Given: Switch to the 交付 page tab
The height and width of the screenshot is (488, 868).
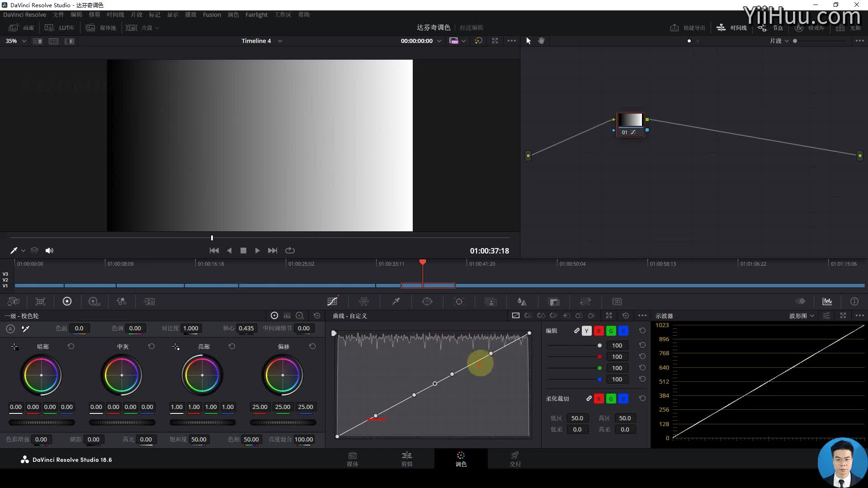Looking at the screenshot, I should pyautogui.click(x=515, y=459).
